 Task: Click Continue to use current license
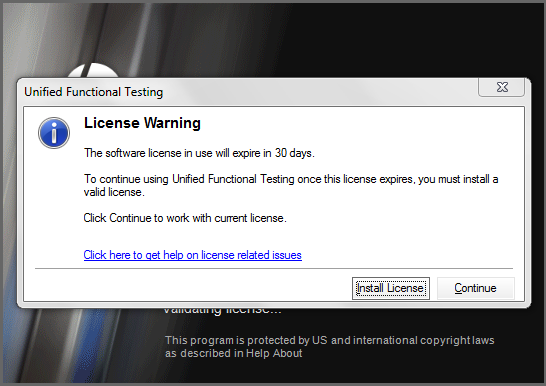point(476,288)
